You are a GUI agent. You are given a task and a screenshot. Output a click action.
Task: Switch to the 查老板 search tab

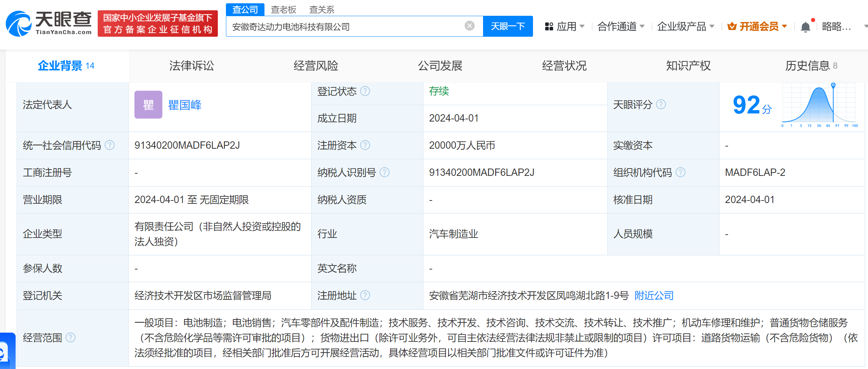[x=283, y=10]
